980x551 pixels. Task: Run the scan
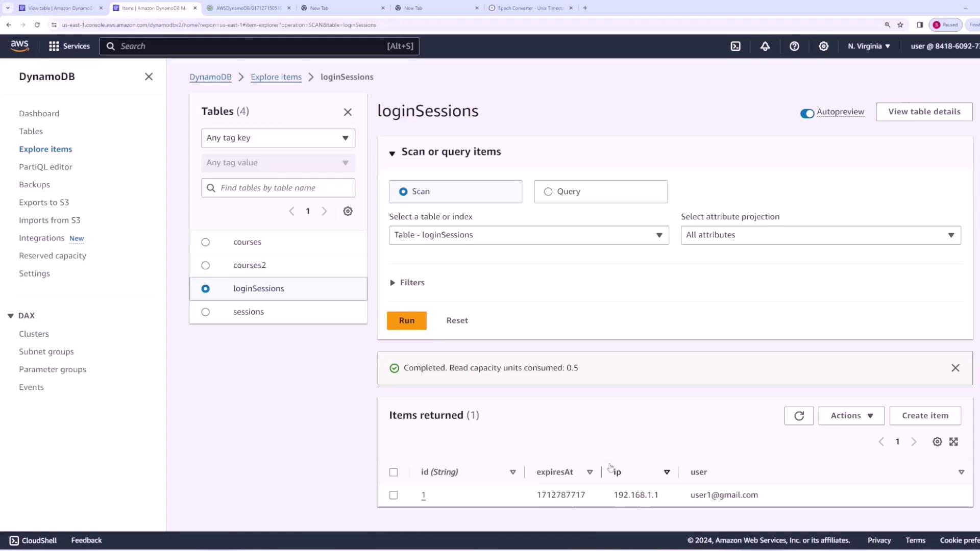406,320
